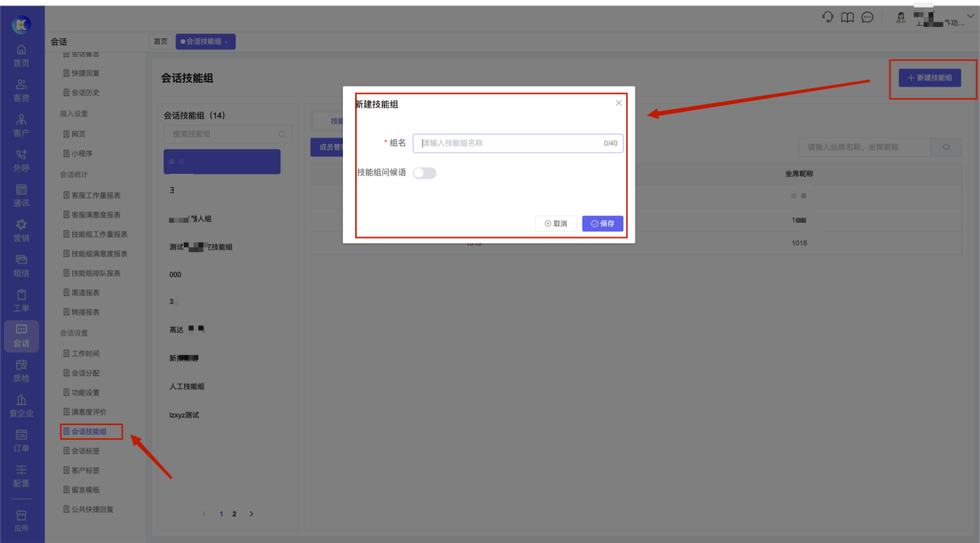Click 保存 to save the skill group
This screenshot has width=980, height=543.
click(x=603, y=224)
